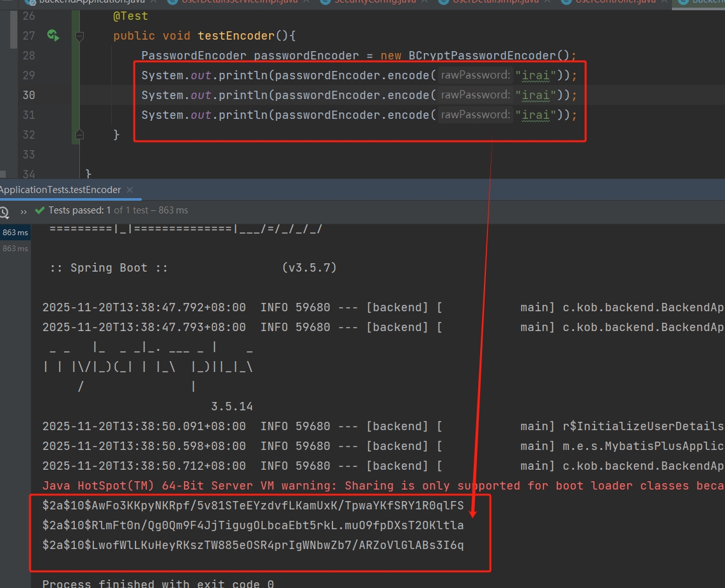This screenshot has height=588, width=725.
Task: Click the green Tests passed checkmark icon
Action: (40, 210)
